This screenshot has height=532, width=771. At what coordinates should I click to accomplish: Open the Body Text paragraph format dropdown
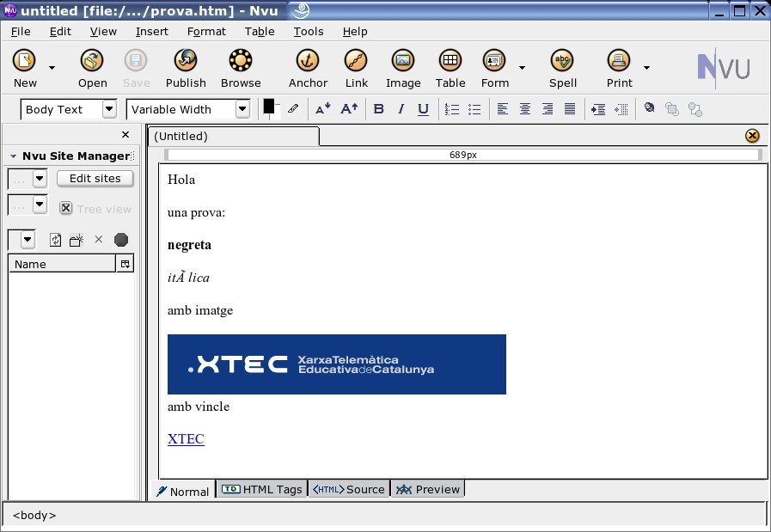pyautogui.click(x=109, y=108)
